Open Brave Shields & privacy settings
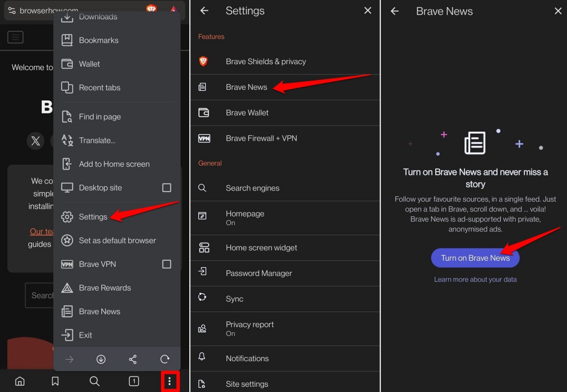 pyautogui.click(x=285, y=61)
